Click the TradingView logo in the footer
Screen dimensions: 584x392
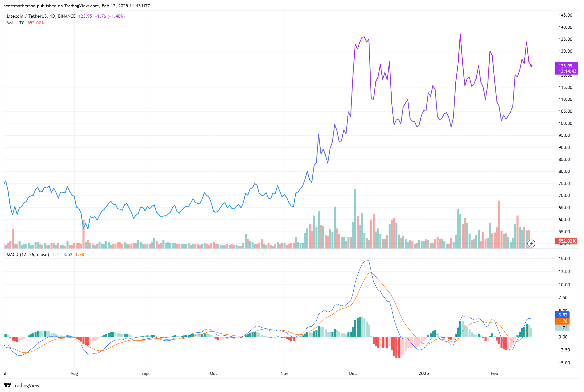(22, 385)
